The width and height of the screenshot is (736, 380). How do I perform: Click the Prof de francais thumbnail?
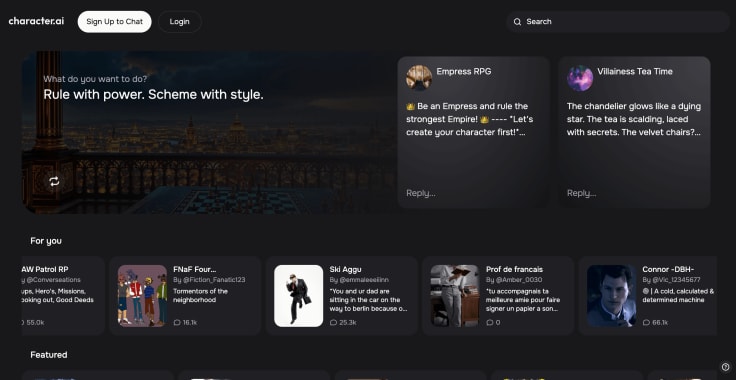455,296
